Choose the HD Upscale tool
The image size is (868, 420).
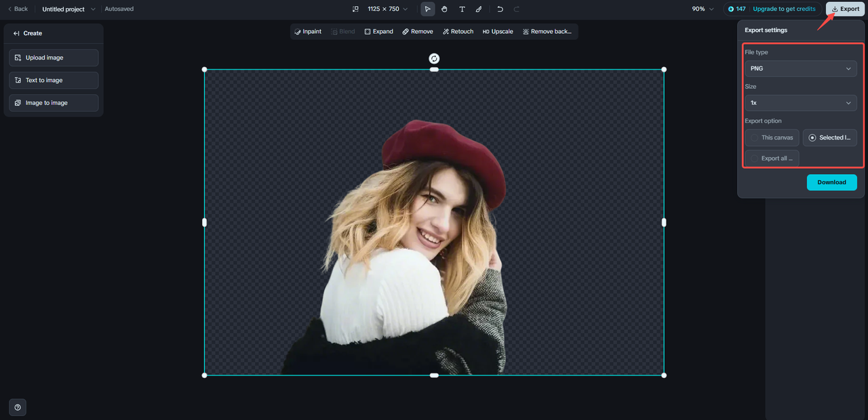(498, 31)
